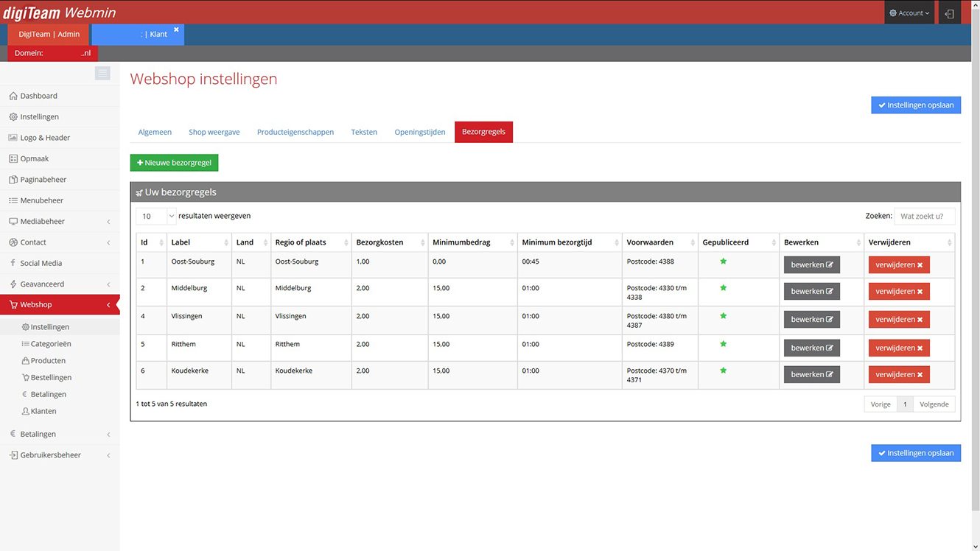The width and height of the screenshot is (980, 551).
Task: Open the Account dropdown menu
Action: [909, 13]
